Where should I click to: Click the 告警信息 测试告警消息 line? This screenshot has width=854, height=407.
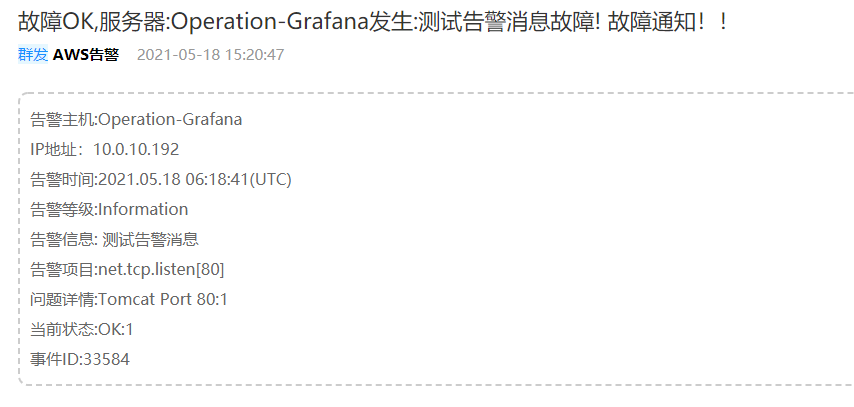(x=114, y=240)
